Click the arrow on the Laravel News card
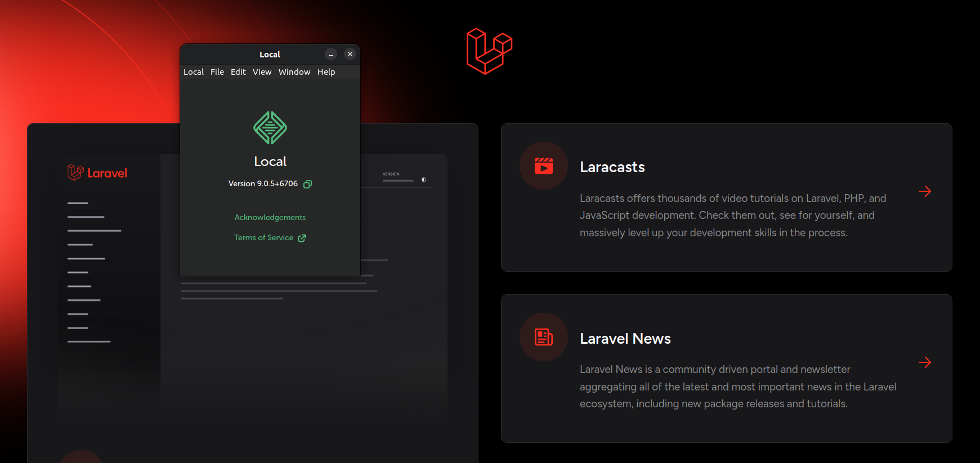Screen dimensions: 980x463 coord(925,362)
